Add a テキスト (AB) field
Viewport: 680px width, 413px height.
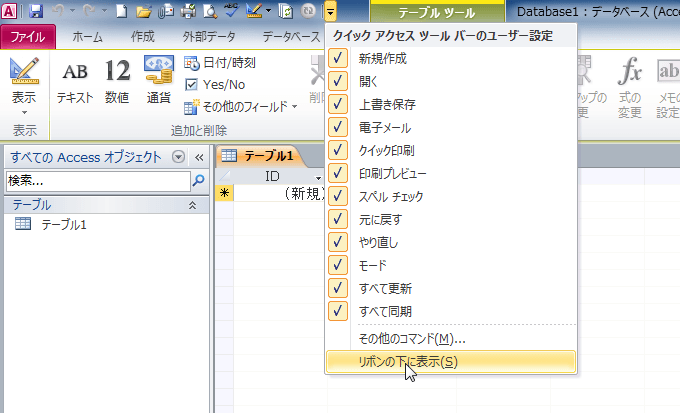[75, 82]
